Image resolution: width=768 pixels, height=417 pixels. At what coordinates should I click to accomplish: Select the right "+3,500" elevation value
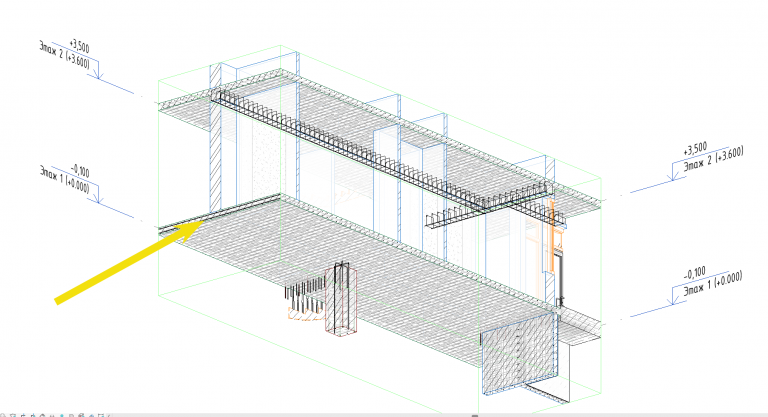tap(696, 148)
